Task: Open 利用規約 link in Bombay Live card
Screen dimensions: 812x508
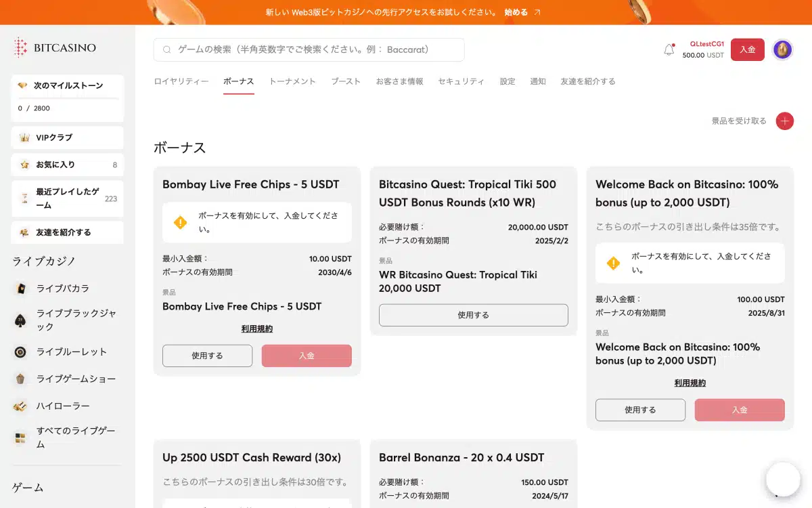Action: (x=257, y=329)
